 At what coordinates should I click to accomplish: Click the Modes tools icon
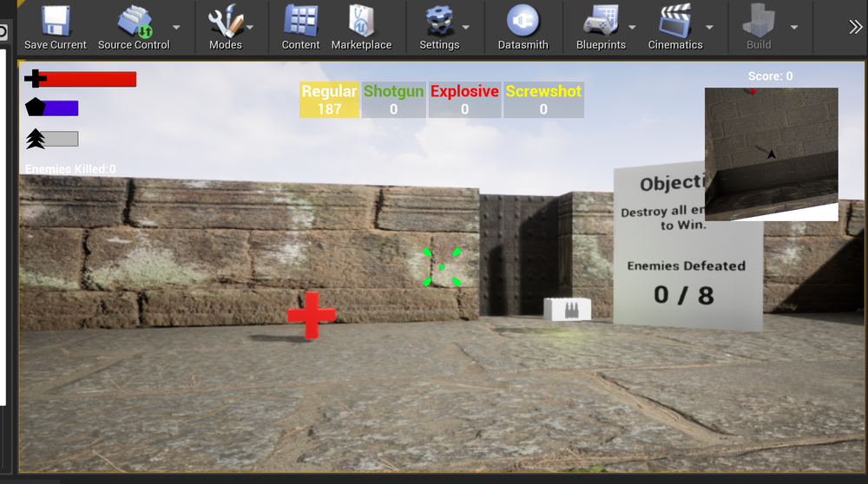tap(225, 21)
